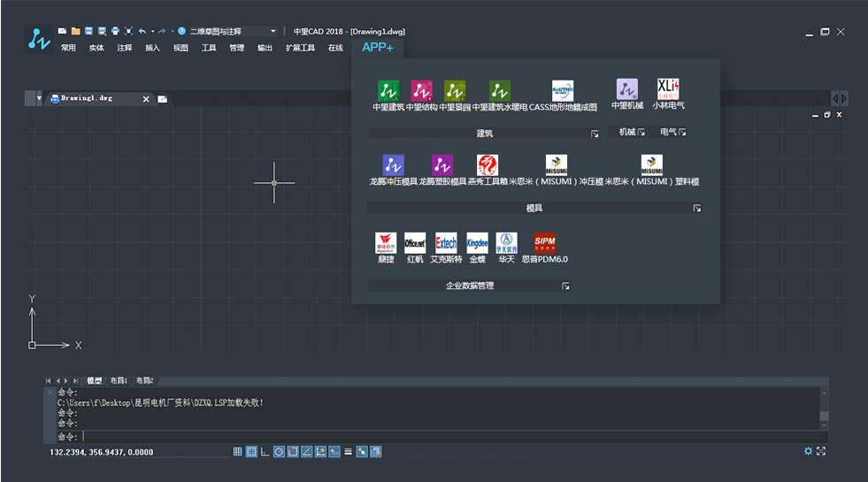The width and height of the screenshot is (868, 482).
Task: Launch 鼎捷 enterprise app
Action: tap(386, 248)
